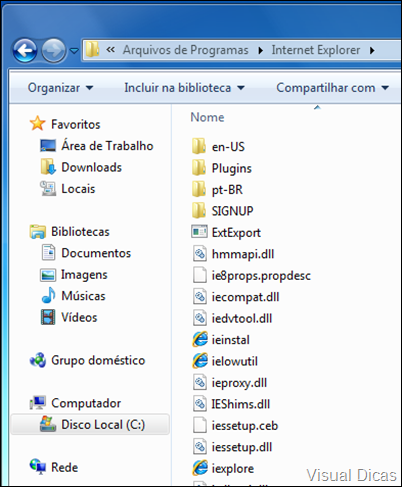
Task: Select the ExtExport file name
Action: click(236, 233)
